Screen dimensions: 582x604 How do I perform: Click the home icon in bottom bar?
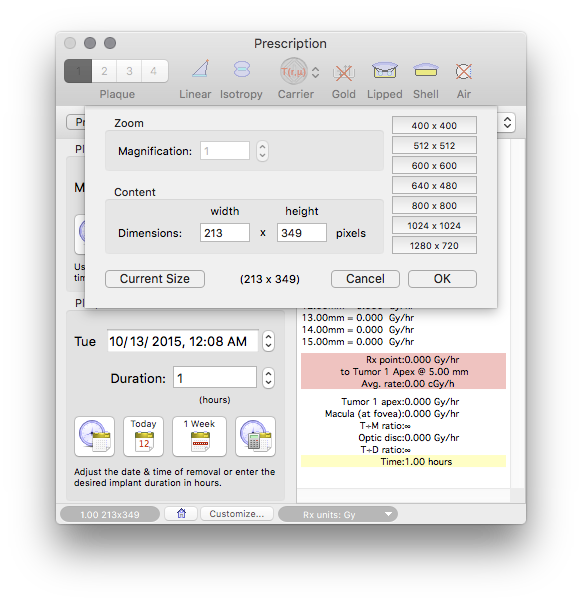[x=181, y=513]
